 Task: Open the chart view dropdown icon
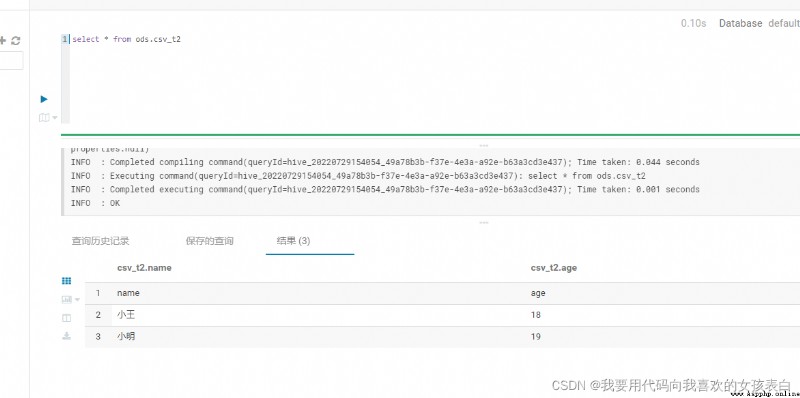(70, 300)
